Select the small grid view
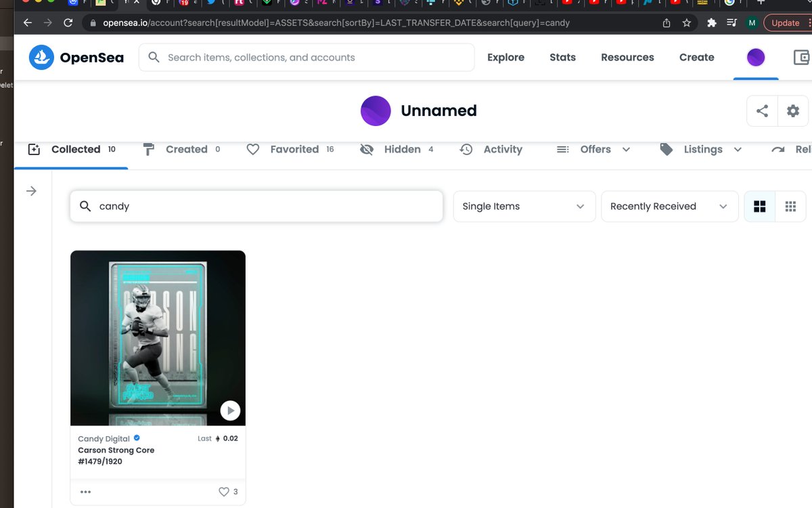 [x=790, y=207]
